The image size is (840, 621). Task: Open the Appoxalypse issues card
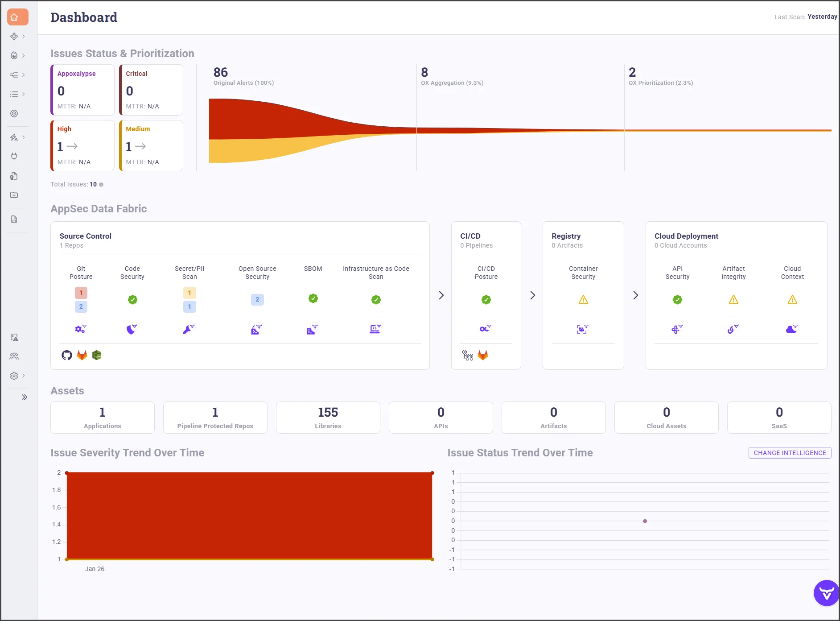[x=82, y=90]
